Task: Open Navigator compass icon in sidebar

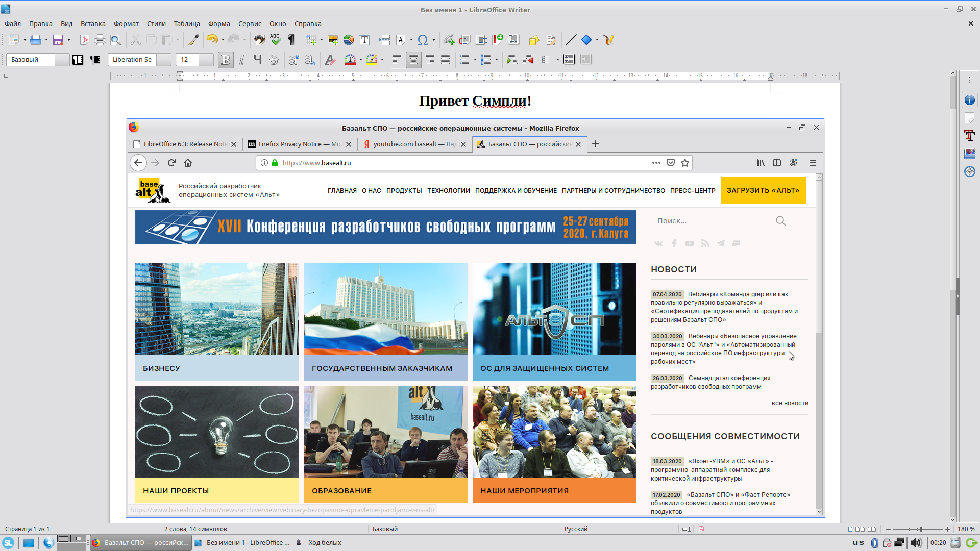Action: pyautogui.click(x=969, y=171)
